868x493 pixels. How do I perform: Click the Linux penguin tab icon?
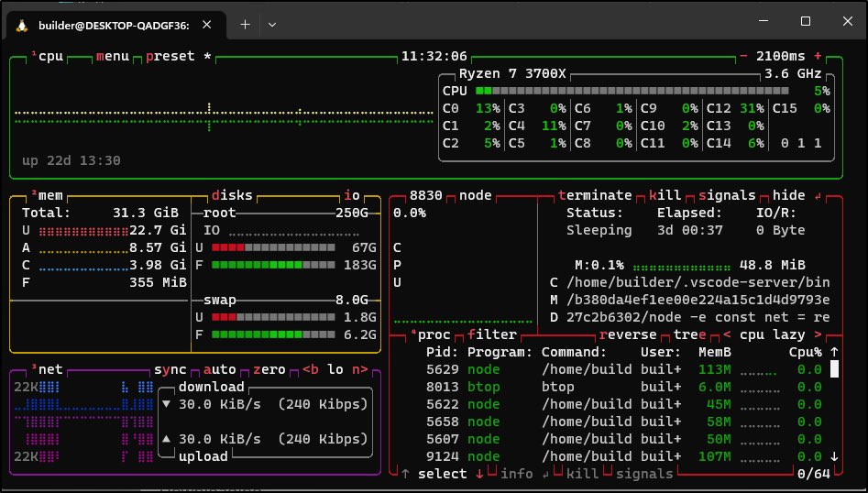(x=22, y=25)
